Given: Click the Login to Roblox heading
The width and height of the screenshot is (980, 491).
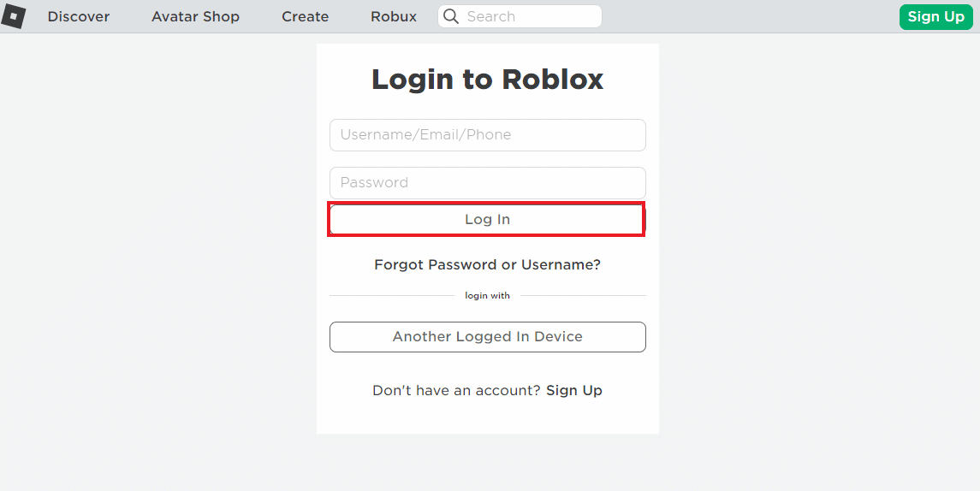Looking at the screenshot, I should 487,80.
